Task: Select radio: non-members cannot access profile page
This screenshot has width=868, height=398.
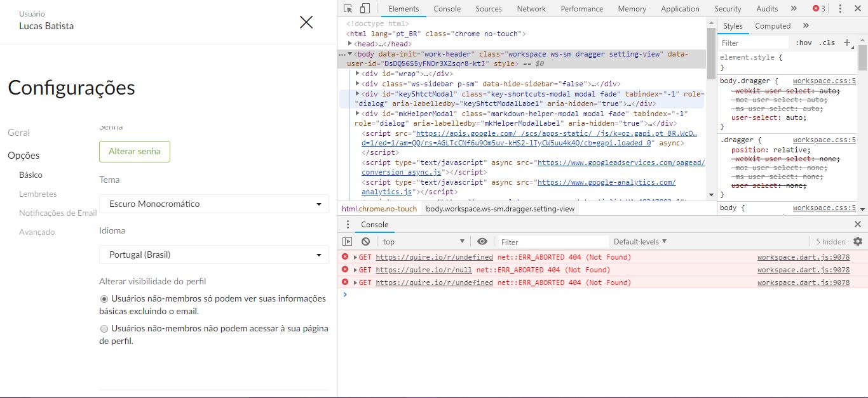Action: coord(104,329)
